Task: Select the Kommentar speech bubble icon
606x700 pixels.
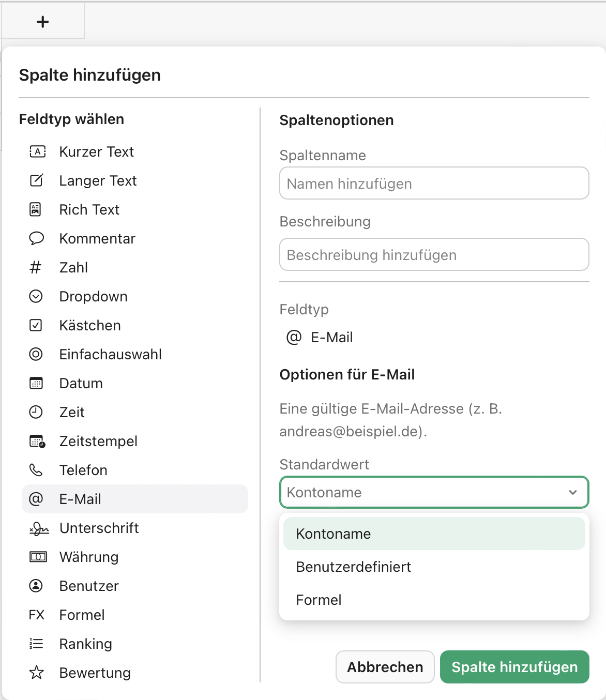Action: 36,238
